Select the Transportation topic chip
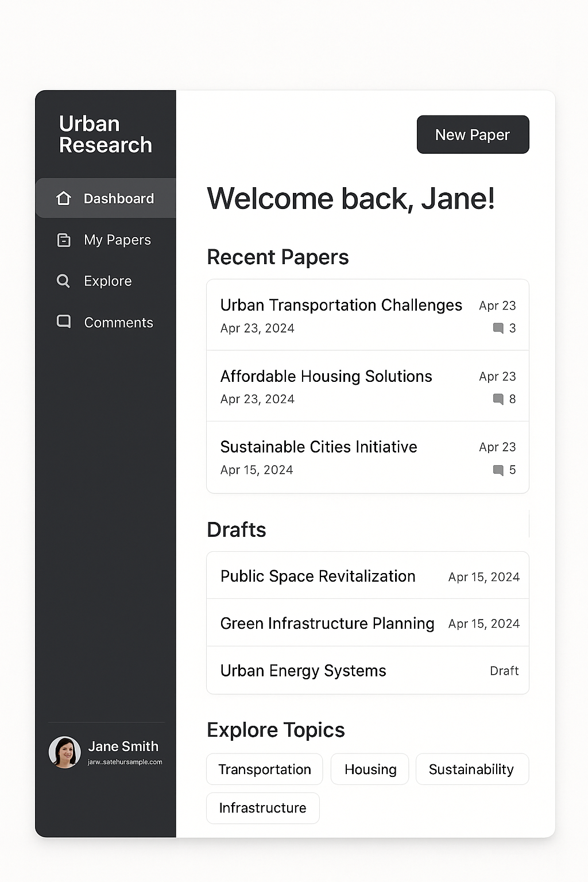Image resolution: width=588 pixels, height=882 pixels. pos(265,769)
